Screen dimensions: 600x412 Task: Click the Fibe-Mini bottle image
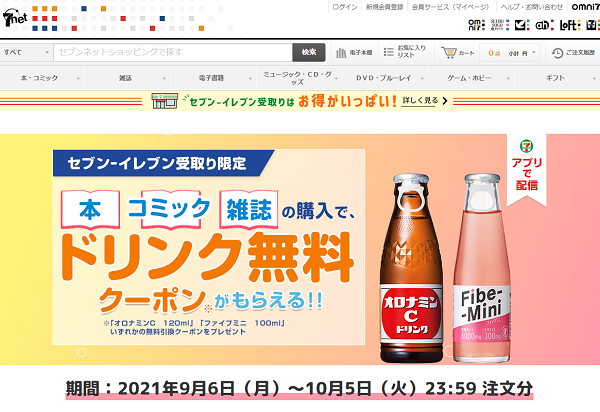[x=482, y=268]
